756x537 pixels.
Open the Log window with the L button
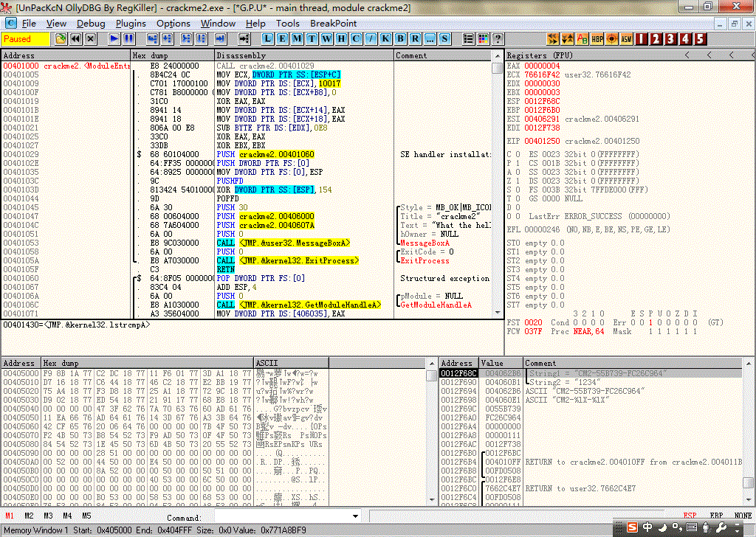coord(267,38)
